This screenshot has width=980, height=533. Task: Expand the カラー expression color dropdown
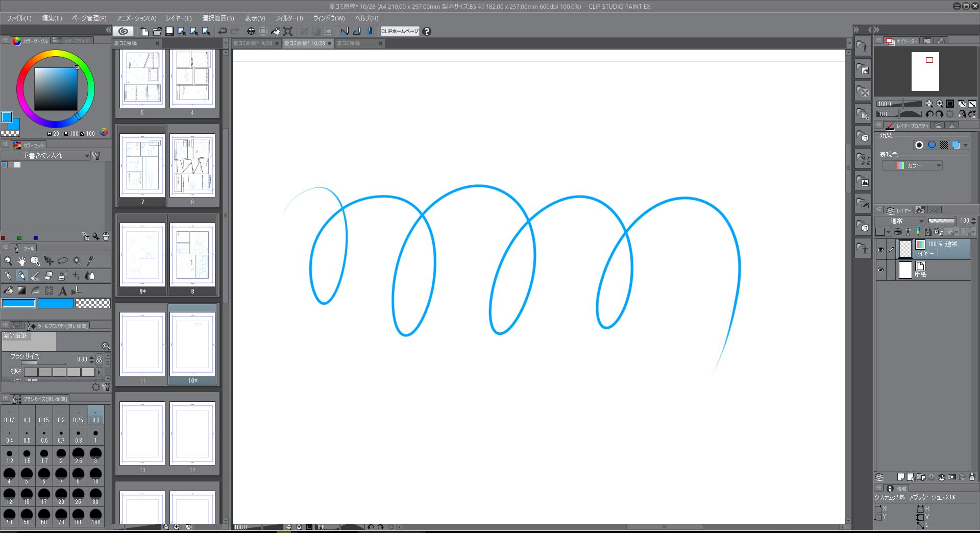tap(913, 165)
